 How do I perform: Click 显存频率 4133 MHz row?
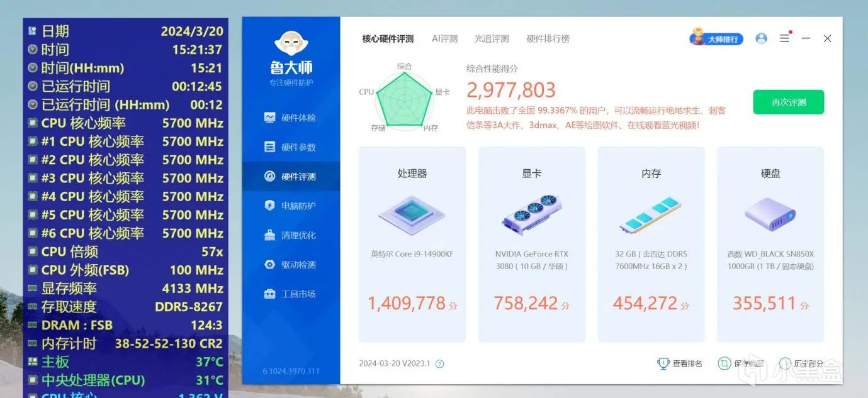[126, 289]
